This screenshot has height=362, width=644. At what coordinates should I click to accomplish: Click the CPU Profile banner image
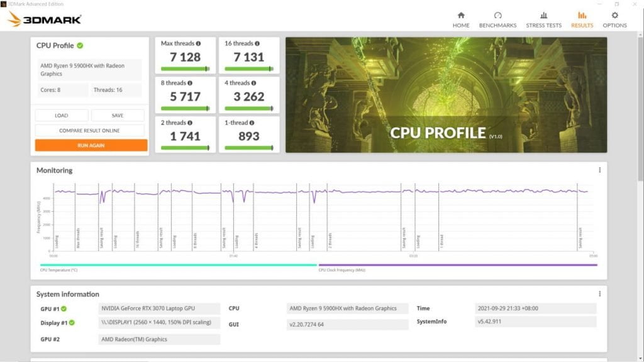pos(446,94)
